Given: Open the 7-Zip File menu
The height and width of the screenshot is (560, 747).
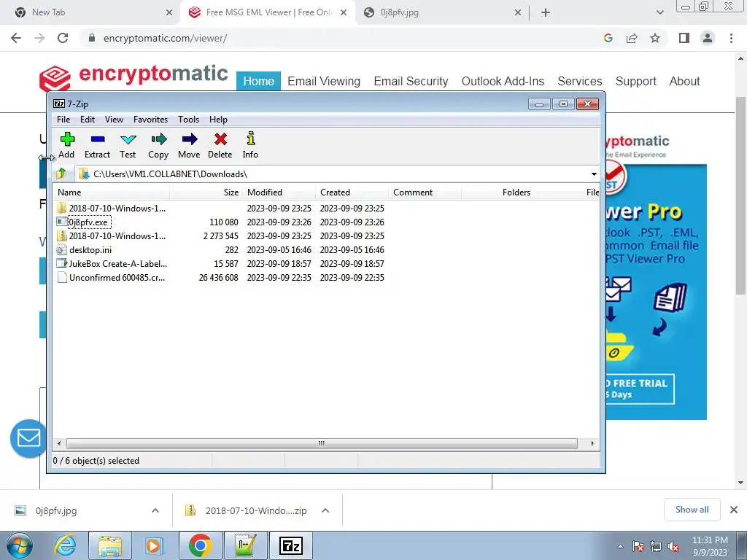Looking at the screenshot, I should pyautogui.click(x=63, y=120).
